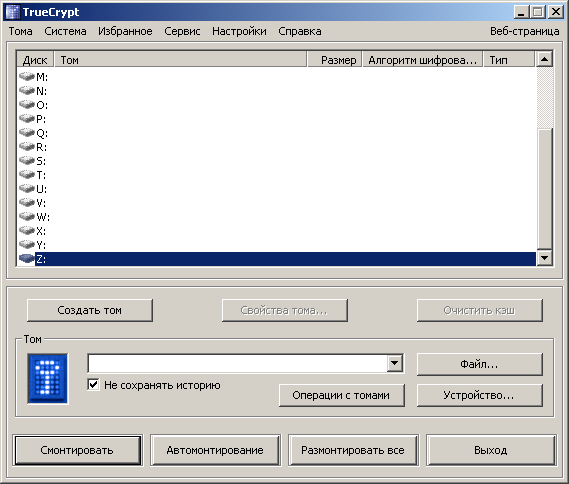
Task: Click the blue TrueCrypt logo in the Том group
Action: coord(48,378)
